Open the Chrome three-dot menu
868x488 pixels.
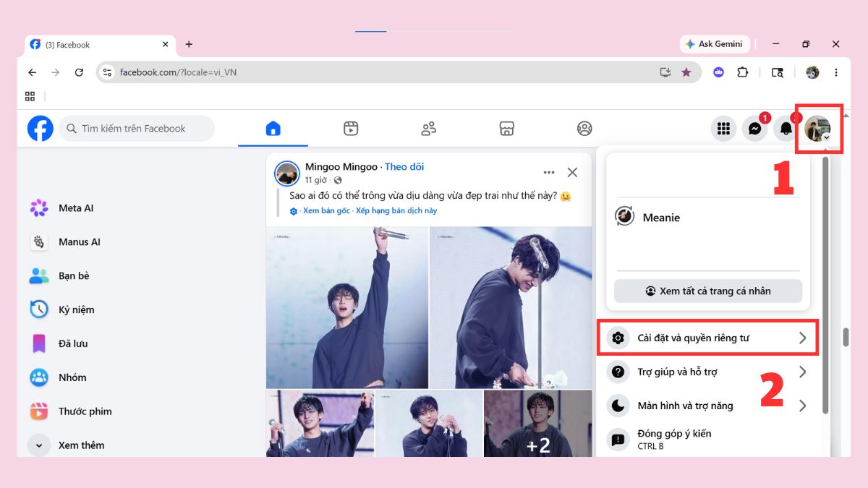tap(836, 72)
